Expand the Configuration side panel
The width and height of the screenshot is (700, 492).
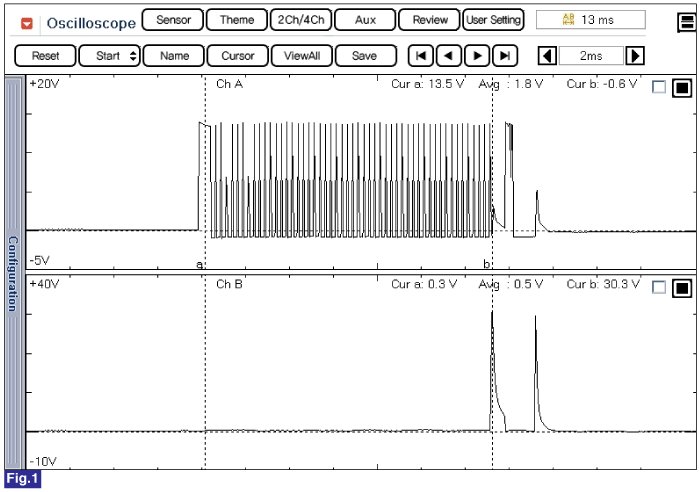(13, 272)
